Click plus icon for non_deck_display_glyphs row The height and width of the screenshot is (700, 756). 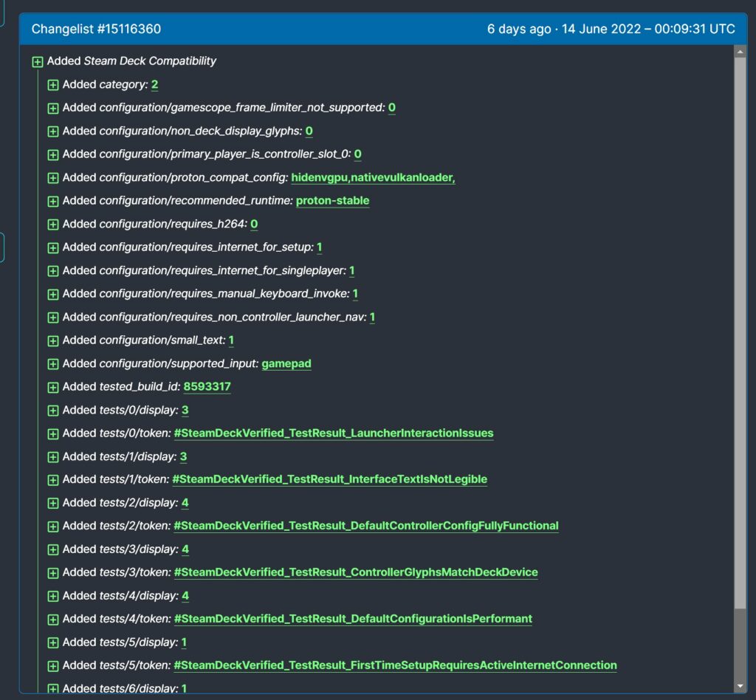[x=53, y=131]
